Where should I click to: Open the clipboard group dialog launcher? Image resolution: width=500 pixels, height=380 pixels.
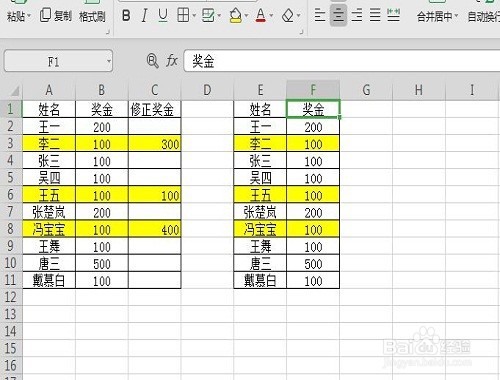point(108,32)
